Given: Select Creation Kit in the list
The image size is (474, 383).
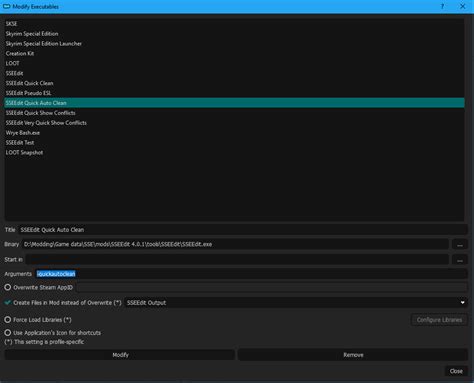Looking at the screenshot, I should (234, 53).
